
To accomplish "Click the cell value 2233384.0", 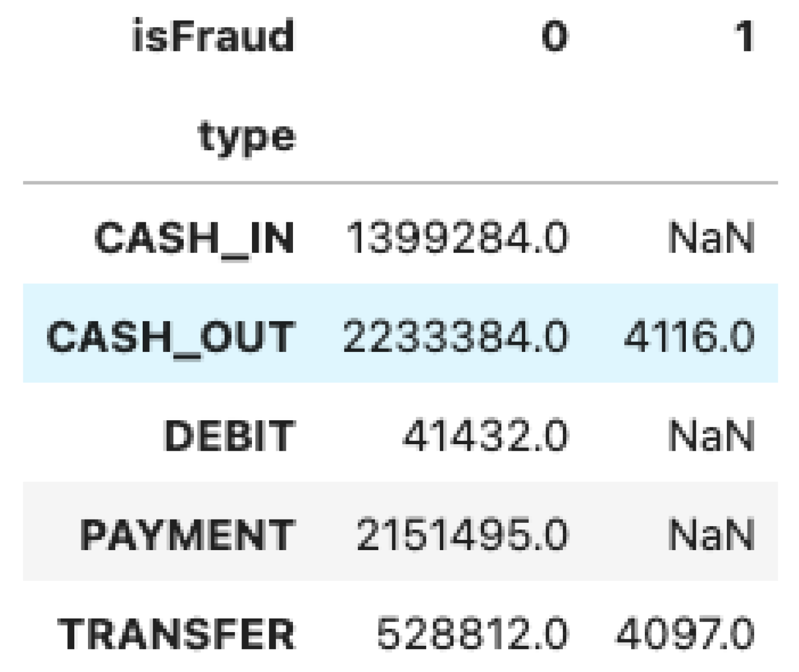I will [x=455, y=337].
